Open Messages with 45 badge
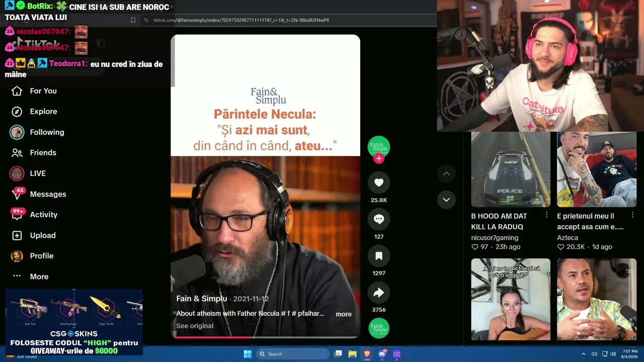This screenshot has height=362, width=644. pyautogui.click(x=17, y=194)
